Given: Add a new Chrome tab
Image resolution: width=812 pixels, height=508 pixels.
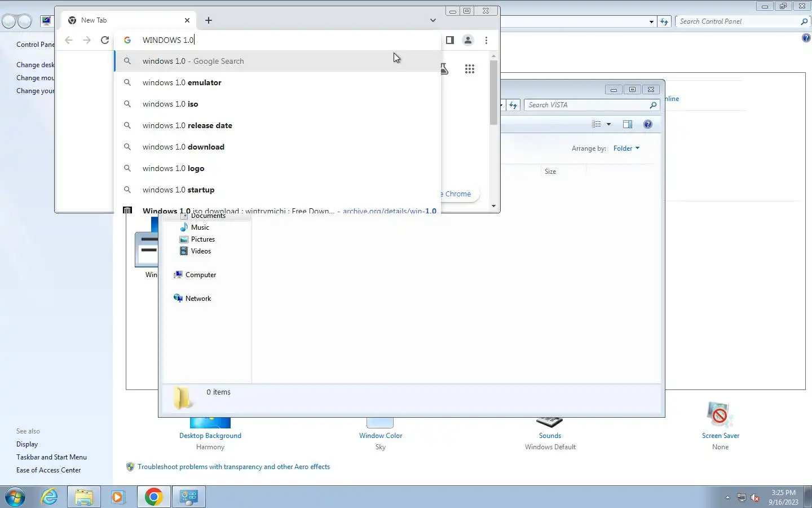Looking at the screenshot, I should point(209,20).
